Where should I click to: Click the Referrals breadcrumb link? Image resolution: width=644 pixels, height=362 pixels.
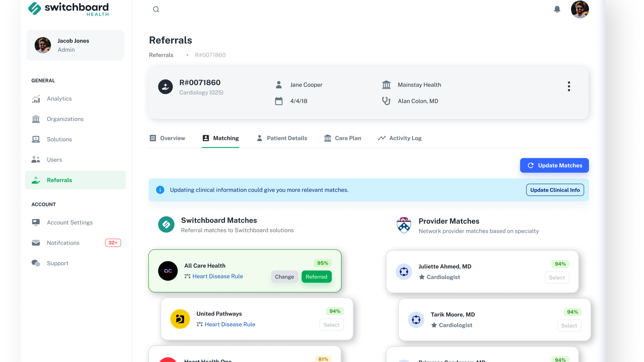(161, 55)
